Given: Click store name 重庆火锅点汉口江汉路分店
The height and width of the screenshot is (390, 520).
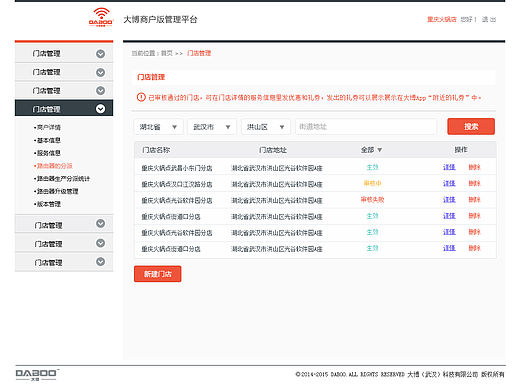Looking at the screenshot, I should (177, 184).
